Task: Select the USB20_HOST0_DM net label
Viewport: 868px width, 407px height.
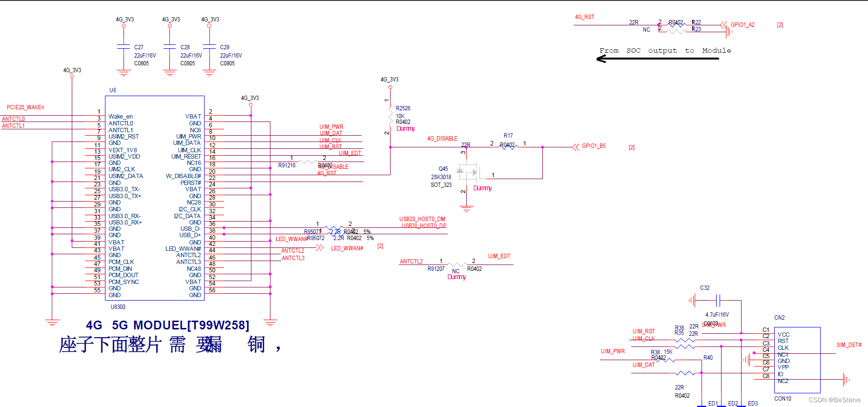Action: [x=422, y=219]
